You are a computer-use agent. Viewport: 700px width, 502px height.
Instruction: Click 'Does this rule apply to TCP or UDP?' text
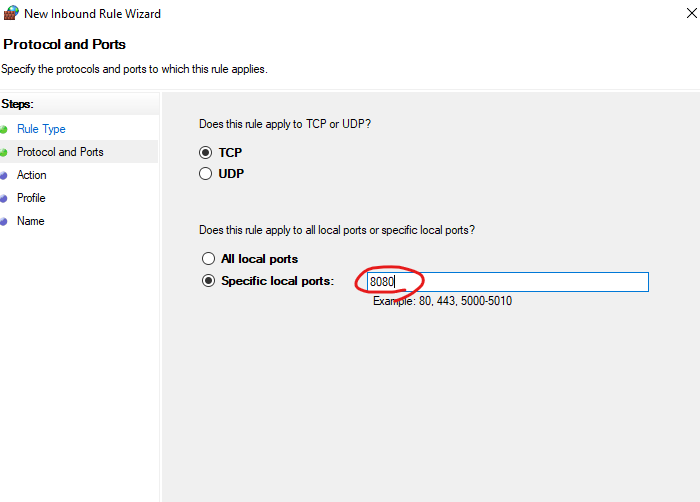(285, 124)
